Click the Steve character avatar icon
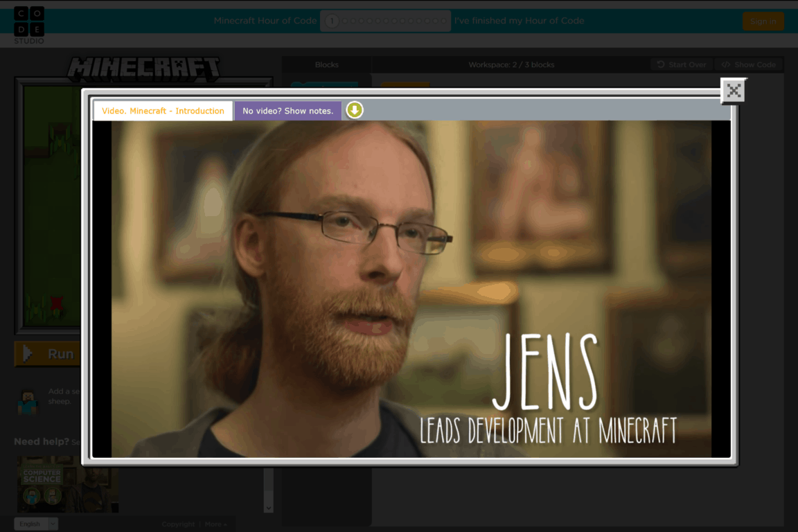This screenshot has width=798, height=532. [28, 402]
